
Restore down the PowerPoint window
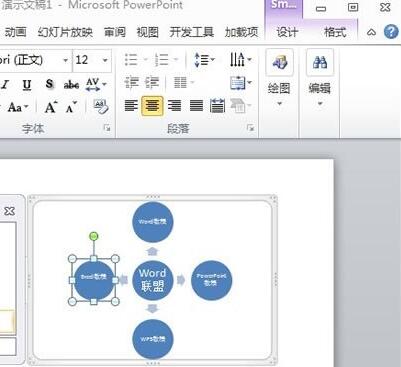click(353, 7)
